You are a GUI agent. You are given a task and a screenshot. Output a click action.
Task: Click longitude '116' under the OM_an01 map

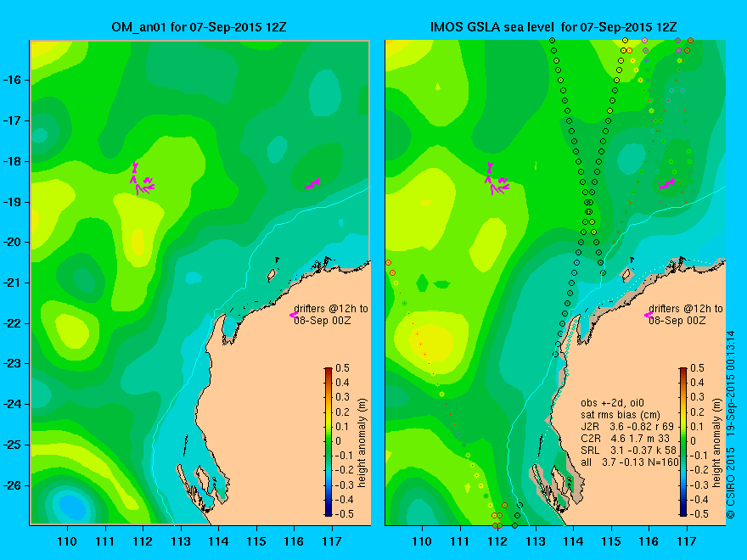(294, 541)
